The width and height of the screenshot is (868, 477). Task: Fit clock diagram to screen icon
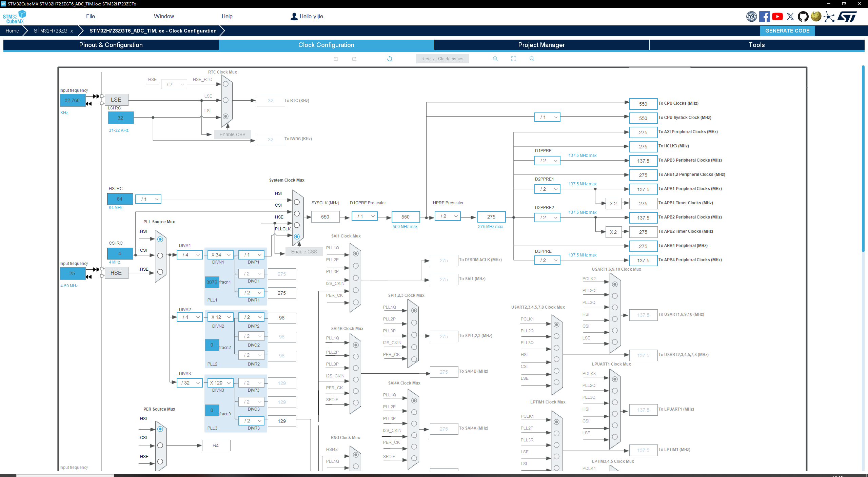(x=514, y=59)
